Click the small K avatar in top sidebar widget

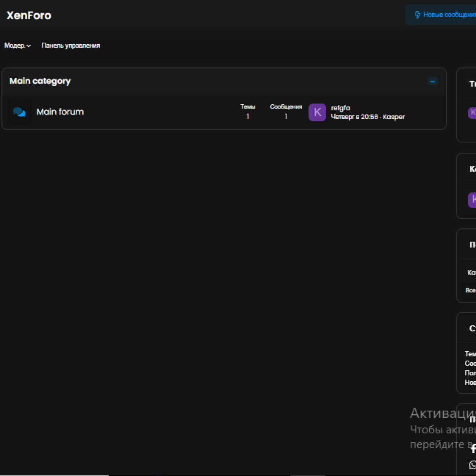[x=472, y=113]
